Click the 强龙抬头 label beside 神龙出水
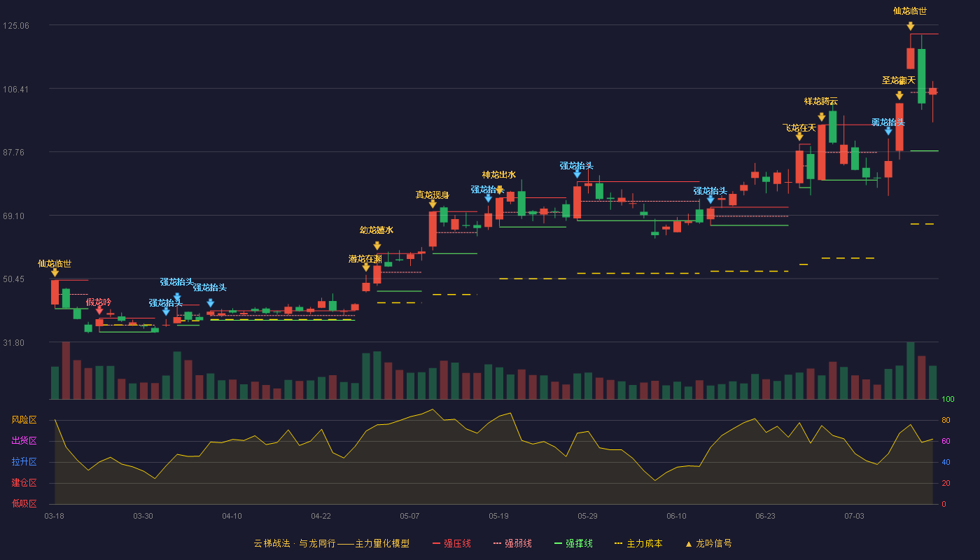The image size is (980, 560). coord(487,189)
